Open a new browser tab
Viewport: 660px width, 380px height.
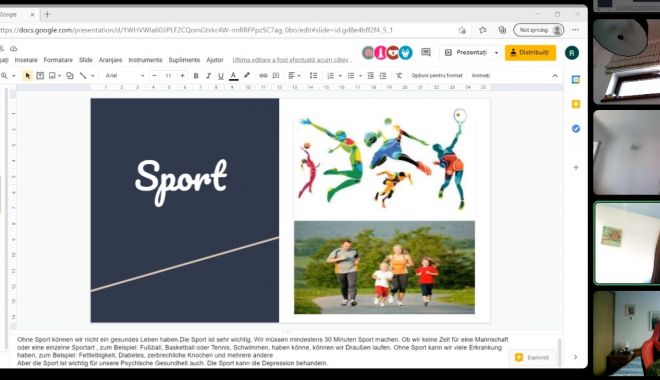(47, 14)
